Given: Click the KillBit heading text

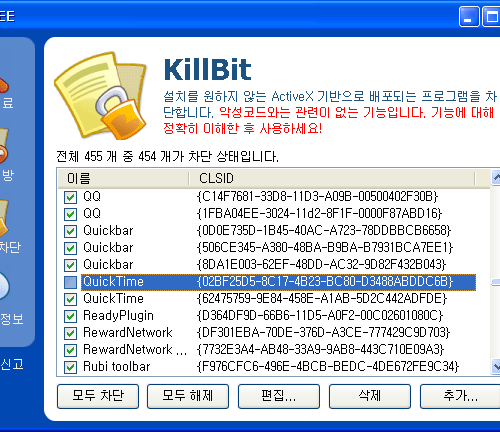Looking at the screenshot, I should click(x=207, y=70).
